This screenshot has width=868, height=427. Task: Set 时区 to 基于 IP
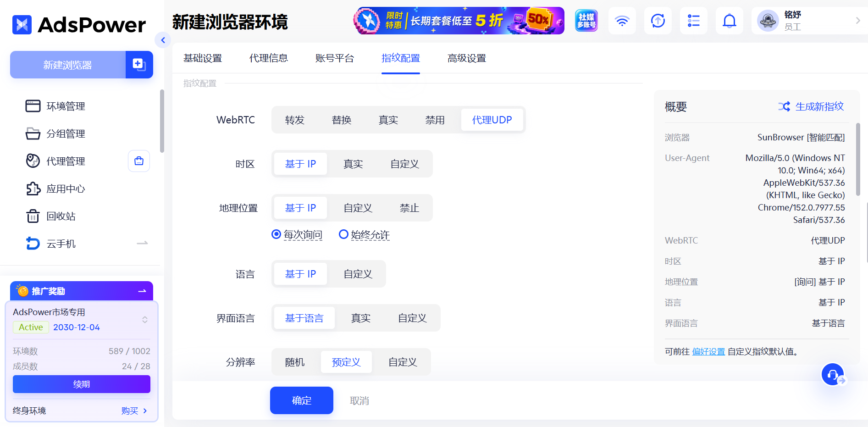point(300,164)
